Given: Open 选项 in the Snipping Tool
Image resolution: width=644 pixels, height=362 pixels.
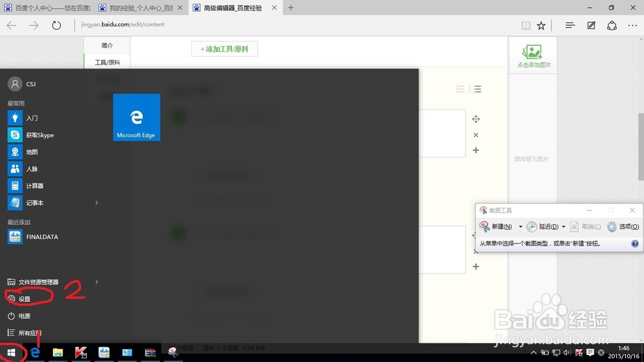Looking at the screenshot, I should (x=623, y=226).
